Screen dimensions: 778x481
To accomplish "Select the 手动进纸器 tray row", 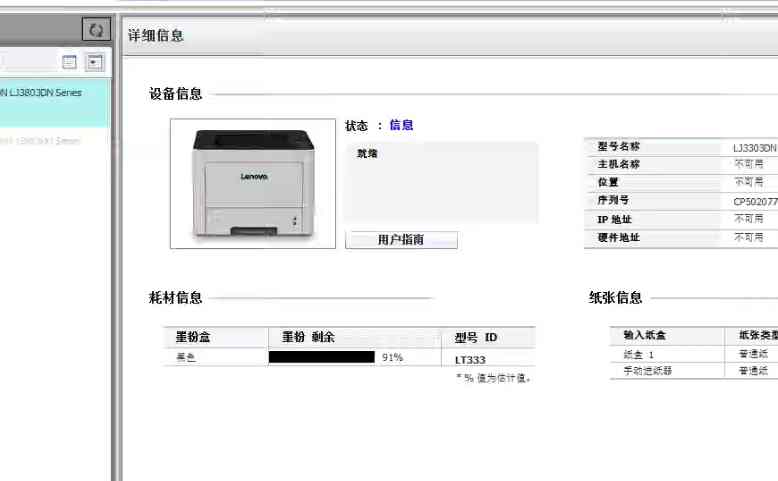I will [x=645, y=370].
